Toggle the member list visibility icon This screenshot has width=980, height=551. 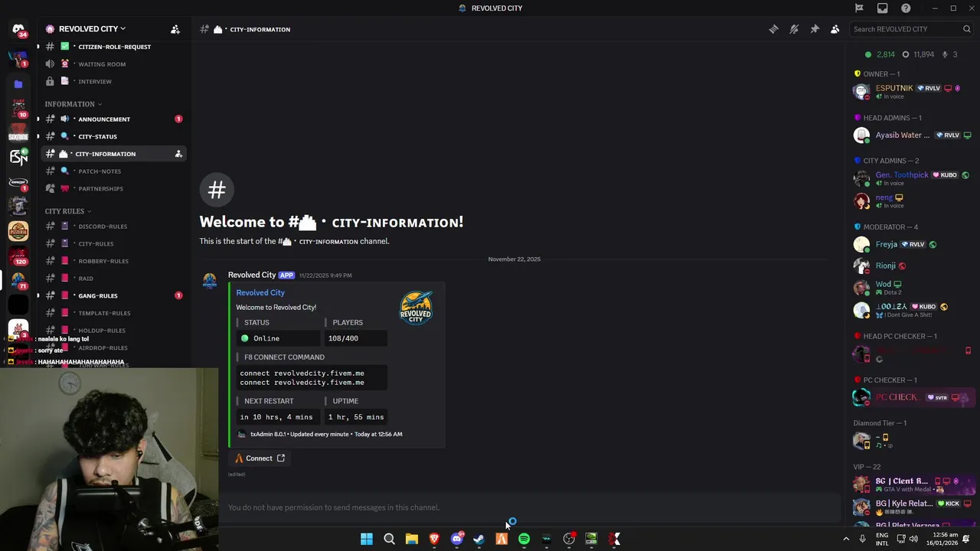(835, 29)
